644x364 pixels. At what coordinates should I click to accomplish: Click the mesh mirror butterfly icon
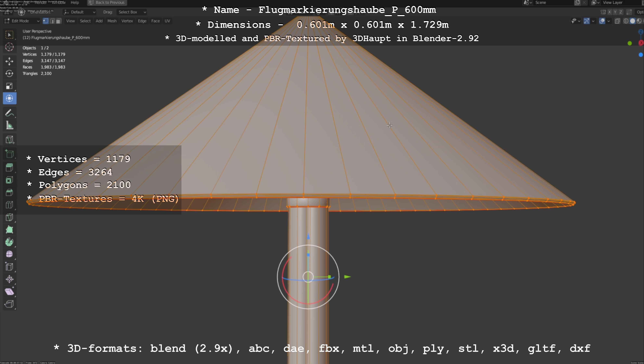click(603, 12)
